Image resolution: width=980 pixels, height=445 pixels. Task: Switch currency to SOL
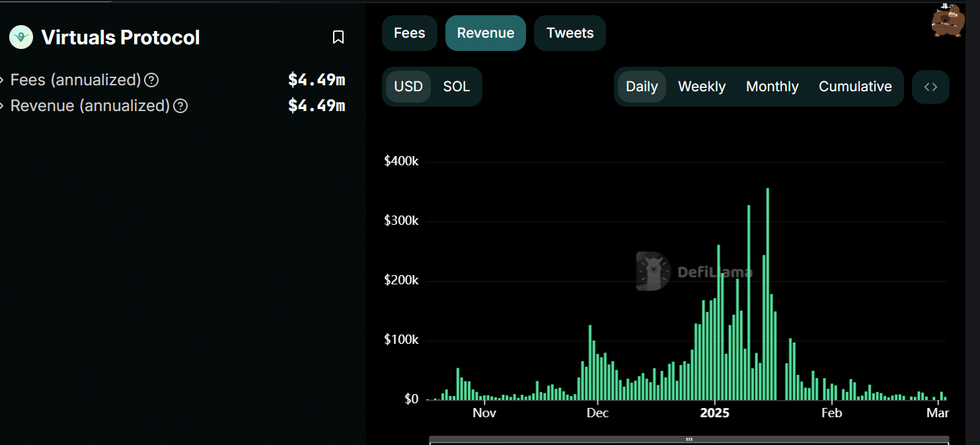coord(457,87)
